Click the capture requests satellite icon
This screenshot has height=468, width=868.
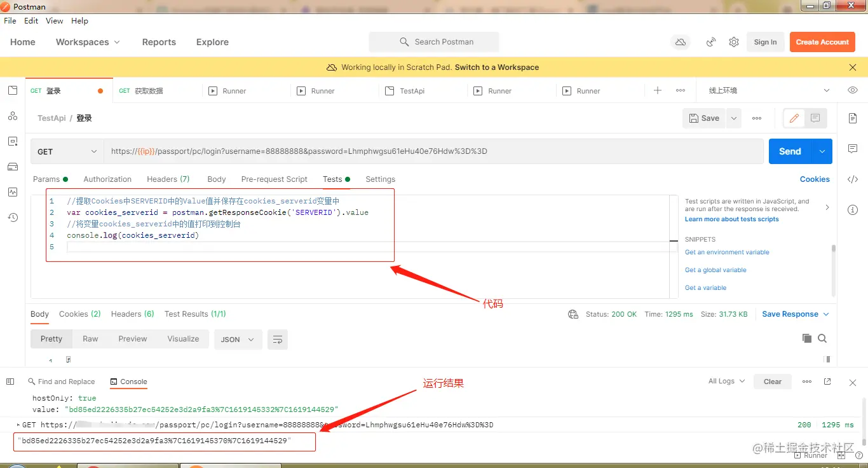point(712,42)
